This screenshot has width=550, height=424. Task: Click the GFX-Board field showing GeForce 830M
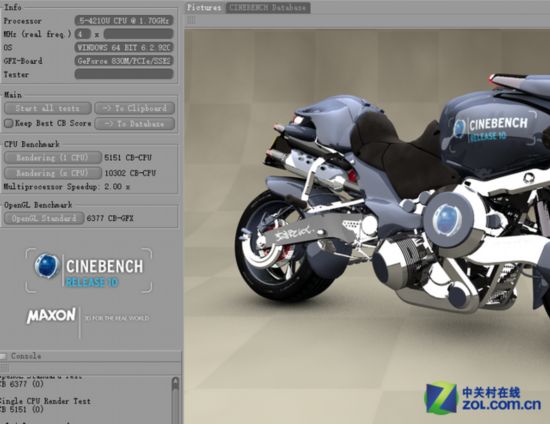(124, 61)
